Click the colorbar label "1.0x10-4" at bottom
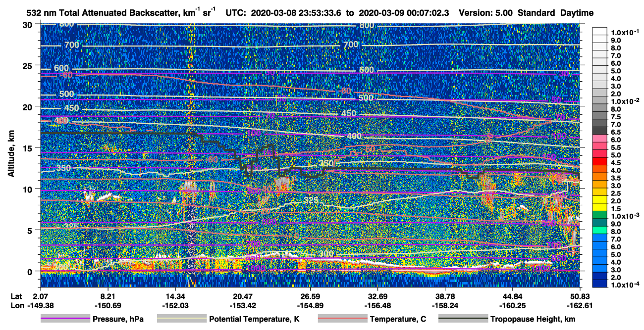644x330 pixels. 624,285
